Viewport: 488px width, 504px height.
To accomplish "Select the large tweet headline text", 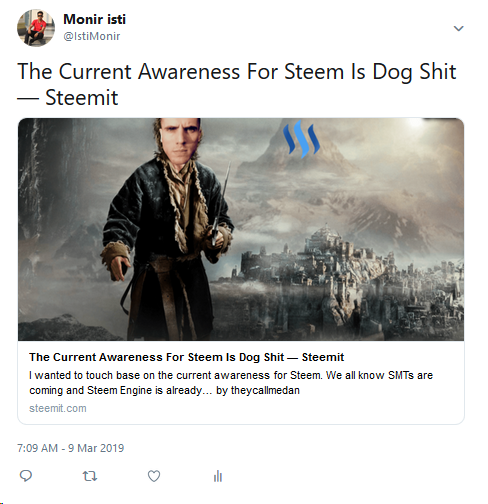I will 237,84.
